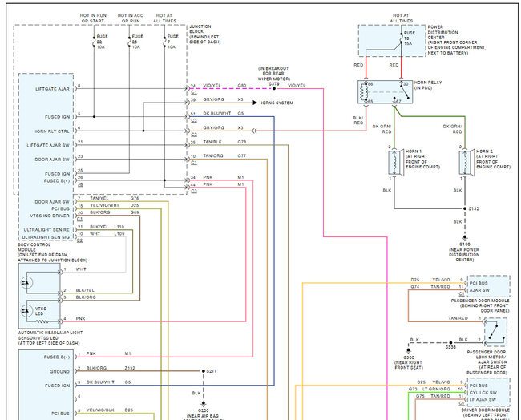Click the S132 splice dot
This screenshot has height=420, width=521.
(465, 208)
